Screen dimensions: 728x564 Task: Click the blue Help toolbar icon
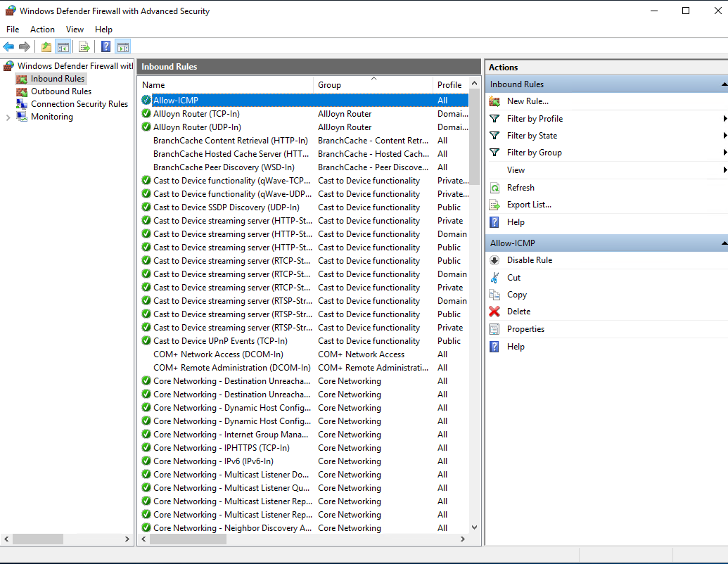pyautogui.click(x=106, y=47)
